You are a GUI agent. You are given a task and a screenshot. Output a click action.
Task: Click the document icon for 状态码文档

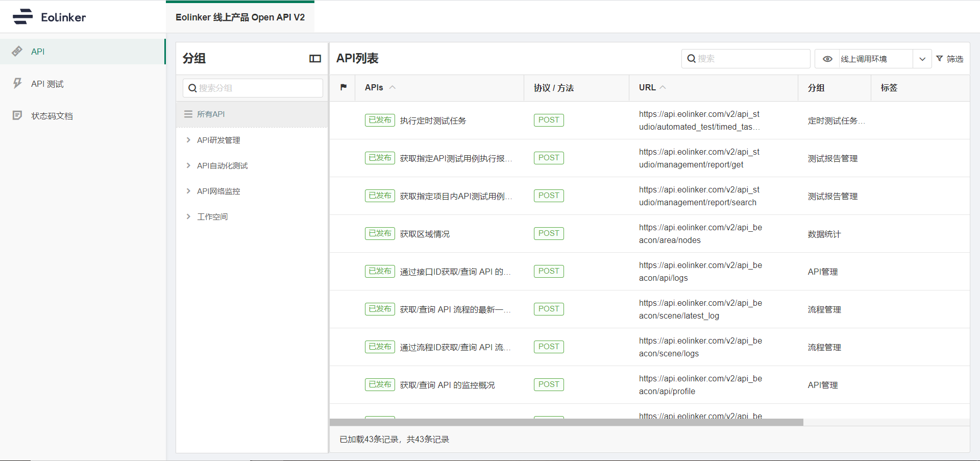[17, 115]
